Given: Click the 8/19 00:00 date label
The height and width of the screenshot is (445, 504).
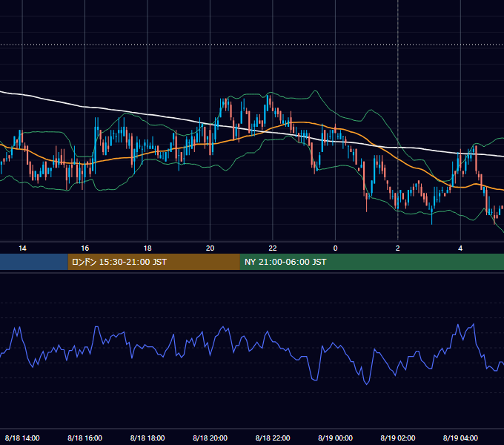Looking at the screenshot, I should pos(335,438).
